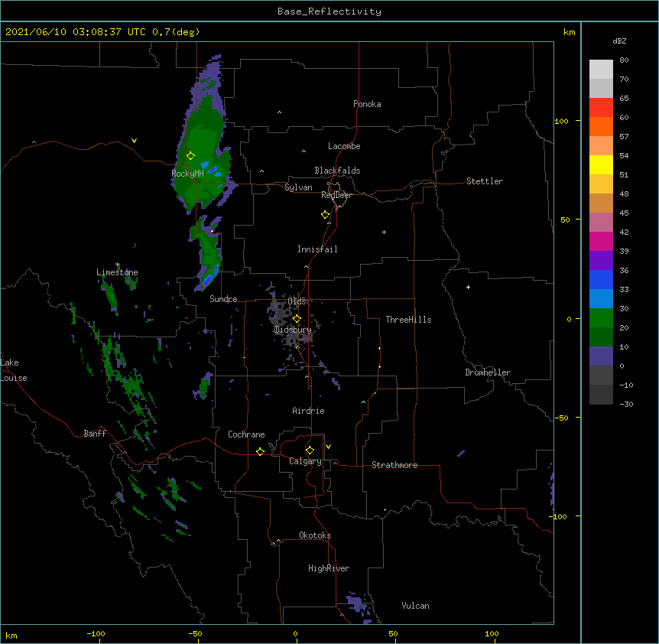Click the yellow V marker northwest of RockyMH

coord(134,141)
